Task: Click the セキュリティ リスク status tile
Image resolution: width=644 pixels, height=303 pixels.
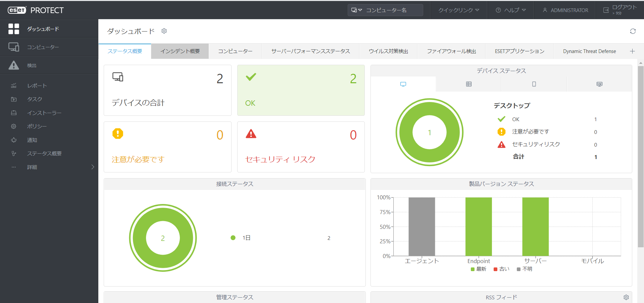Action: [301, 147]
